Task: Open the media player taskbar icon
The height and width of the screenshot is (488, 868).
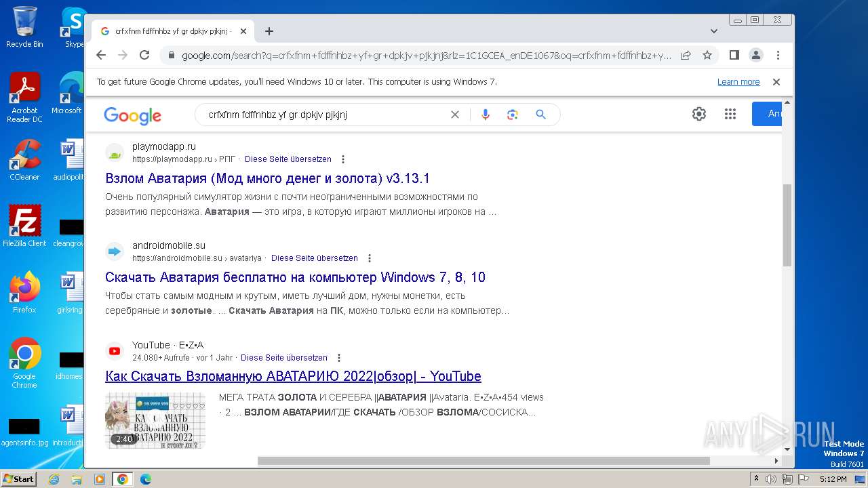Action: click(x=100, y=479)
